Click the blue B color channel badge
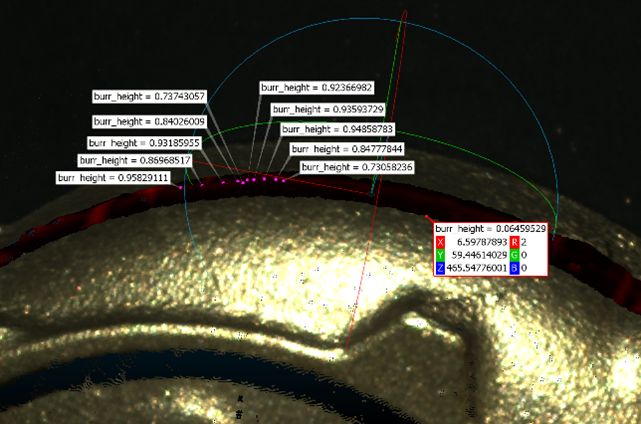The width and height of the screenshot is (641, 424). [x=514, y=268]
